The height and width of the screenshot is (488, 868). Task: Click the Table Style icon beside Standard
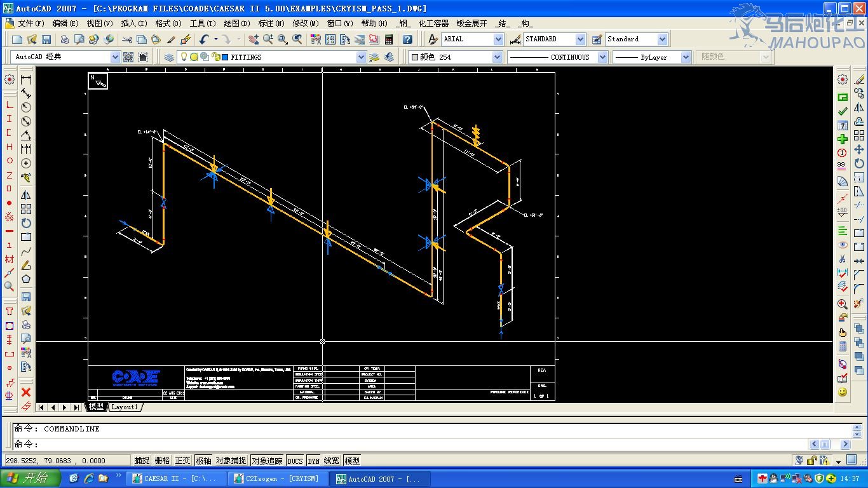[x=597, y=39]
